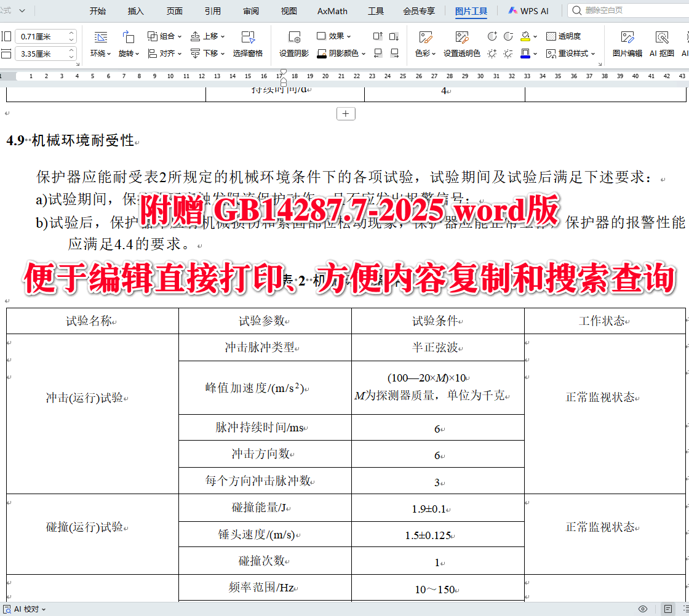Click the blue border color swatch
This screenshot has width=689, height=616.
(x=525, y=56)
